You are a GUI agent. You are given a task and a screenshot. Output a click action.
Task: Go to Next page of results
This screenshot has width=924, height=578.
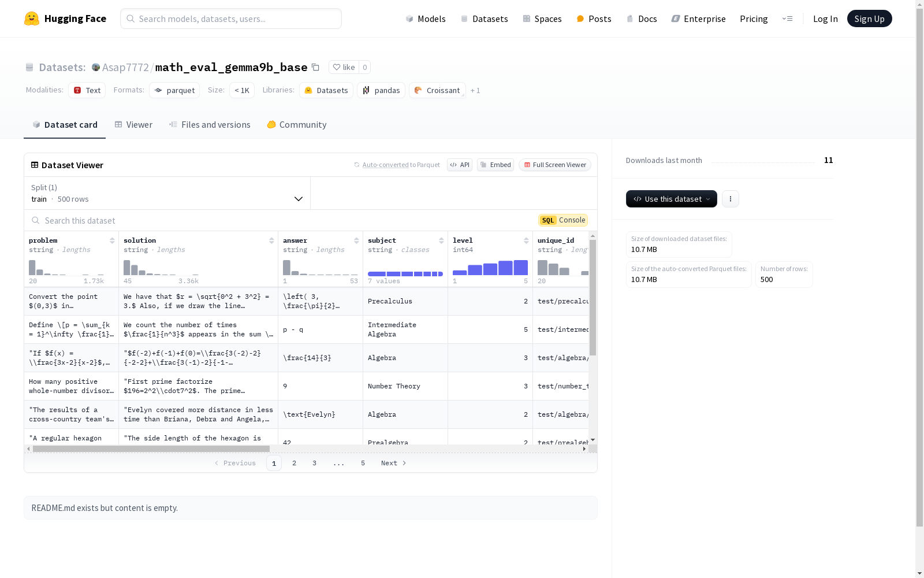point(394,463)
